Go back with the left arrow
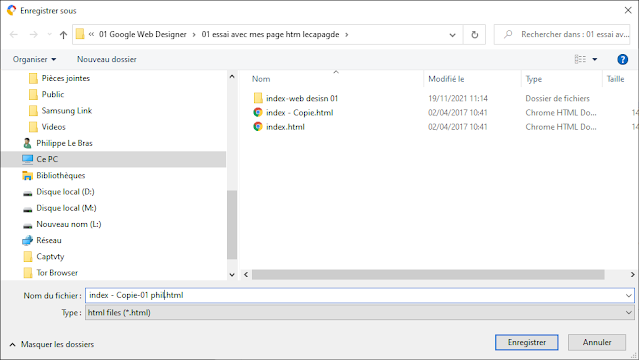The width and height of the screenshot is (639, 360). point(14,35)
